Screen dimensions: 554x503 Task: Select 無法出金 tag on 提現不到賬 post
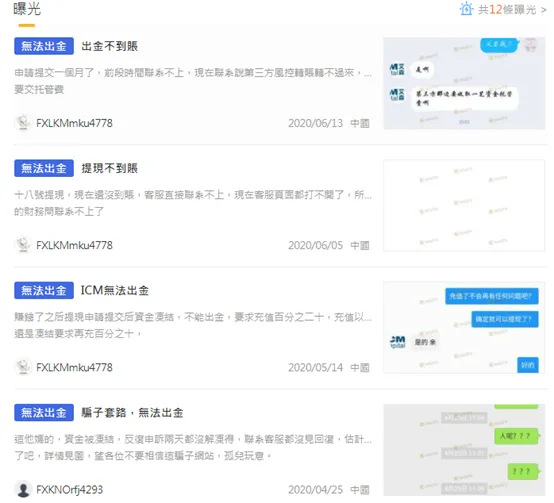pyautogui.click(x=44, y=168)
